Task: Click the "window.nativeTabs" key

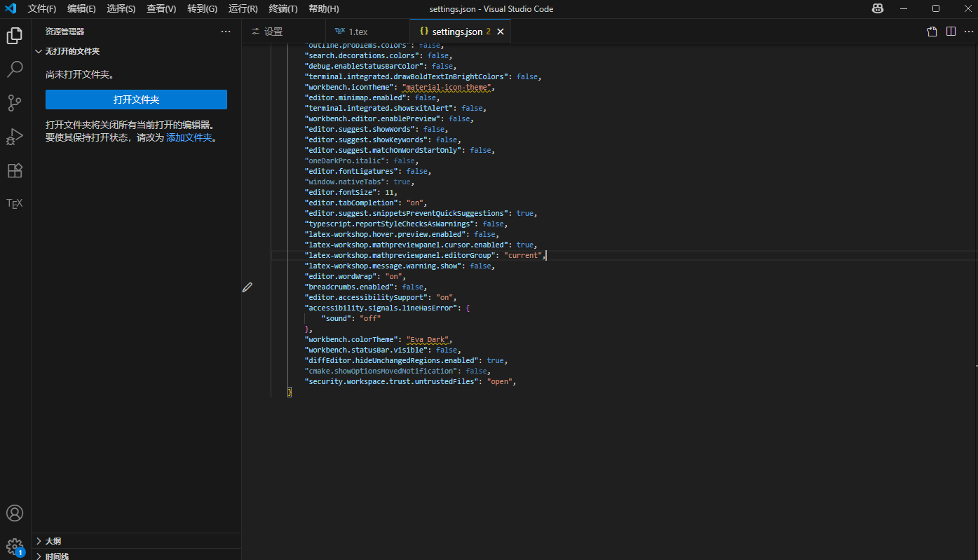Action: pyautogui.click(x=346, y=182)
